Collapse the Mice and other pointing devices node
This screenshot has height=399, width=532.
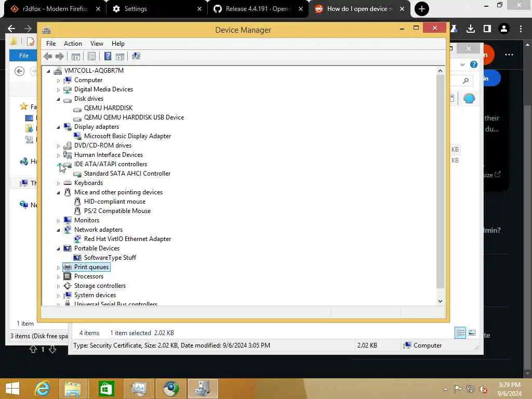58,193
